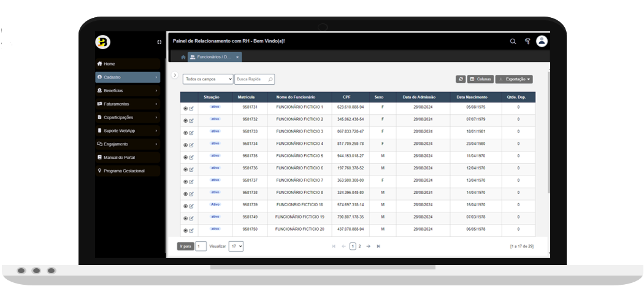Viewport: 644px width, 286px height.
Task: Click plus icon for FUNCIONÁRIO FICTICIO 3 row
Action: click(185, 133)
